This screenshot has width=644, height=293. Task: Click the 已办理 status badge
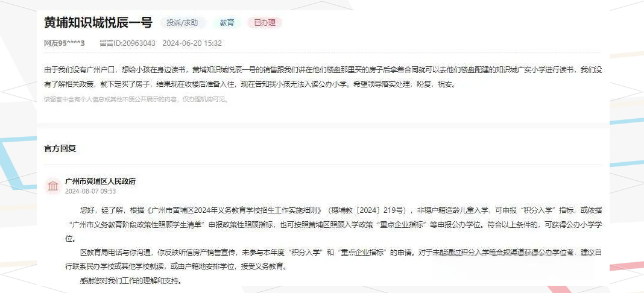(265, 23)
